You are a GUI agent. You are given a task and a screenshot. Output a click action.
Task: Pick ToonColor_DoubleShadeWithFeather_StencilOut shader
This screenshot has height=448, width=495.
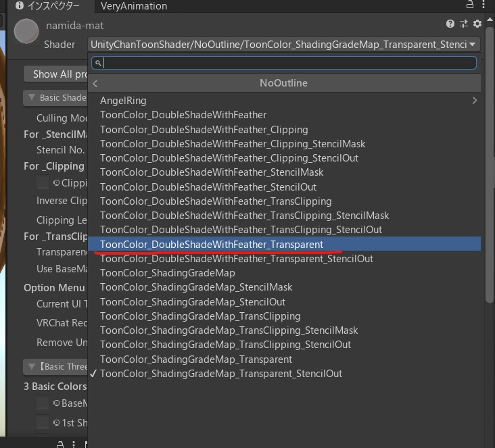click(284, 186)
